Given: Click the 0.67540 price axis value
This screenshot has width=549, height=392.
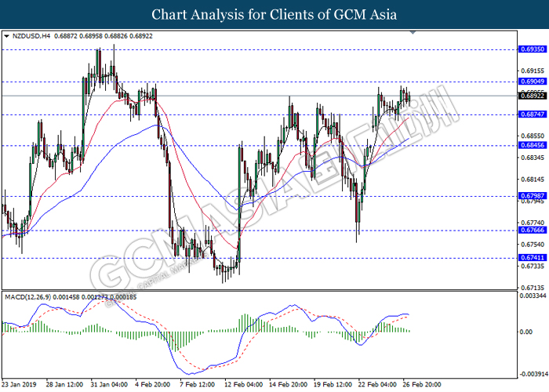Looking at the screenshot, I should tap(533, 245).
